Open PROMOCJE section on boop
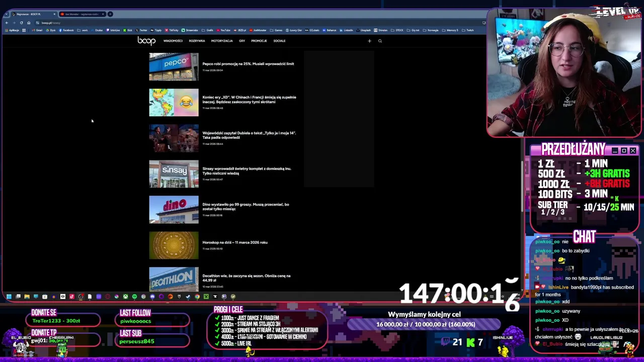This screenshot has height=362, width=644. tap(259, 41)
